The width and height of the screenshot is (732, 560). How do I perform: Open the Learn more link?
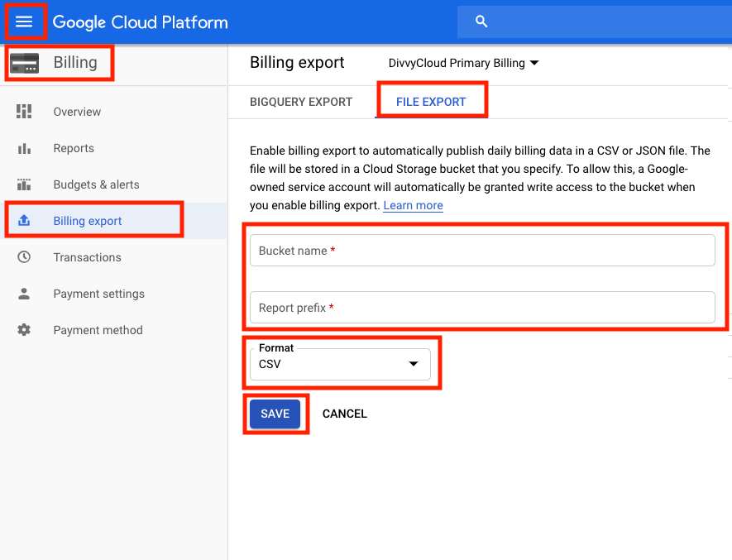pos(414,205)
